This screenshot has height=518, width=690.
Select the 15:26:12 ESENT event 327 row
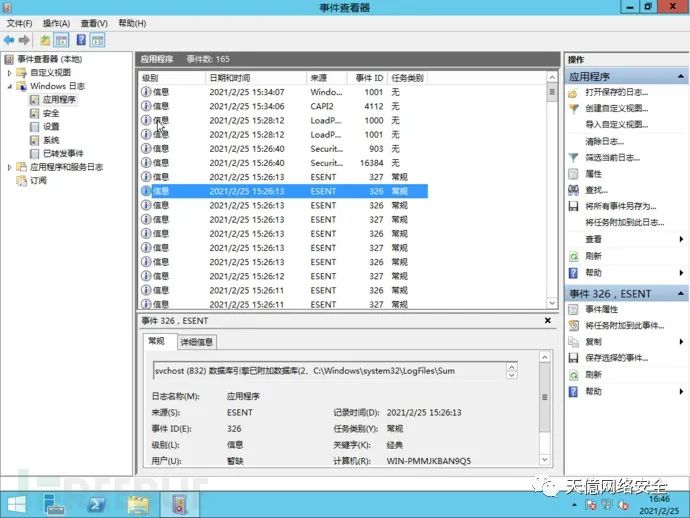(283, 276)
